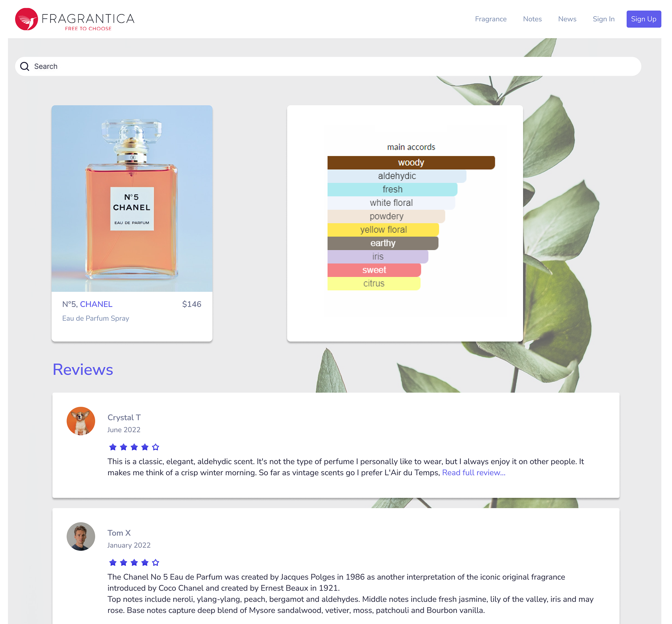Select the powdery accord bar
Image resolution: width=672 pixels, height=624 pixels.
click(386, 216)
